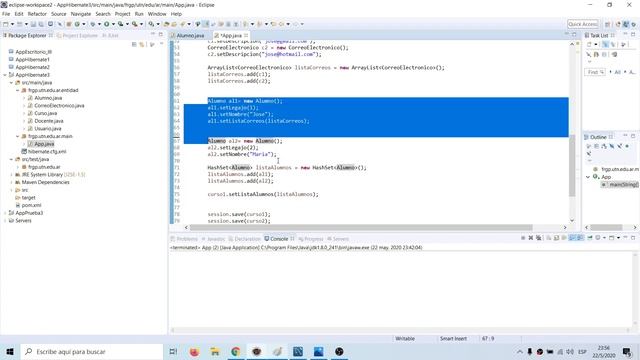Image resolution: width=640 pixels, height=360 pixels.
Task: Click the ESP language indicator
Action: [582, 351]
